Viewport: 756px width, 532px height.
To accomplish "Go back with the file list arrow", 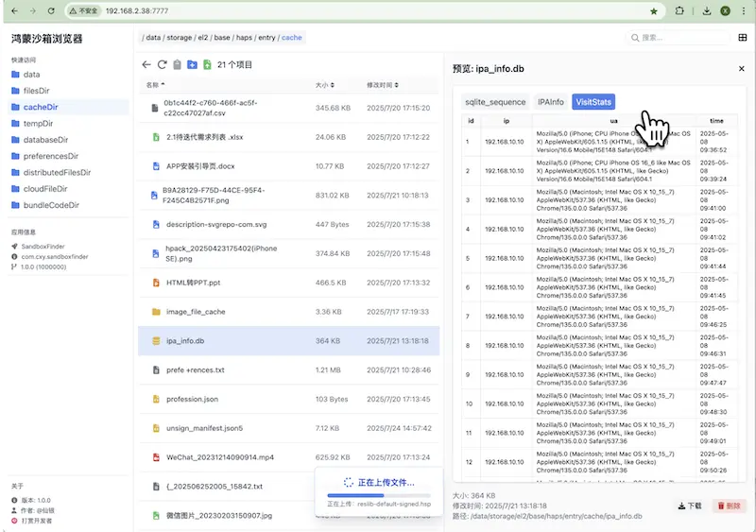I will click(146, 64).
